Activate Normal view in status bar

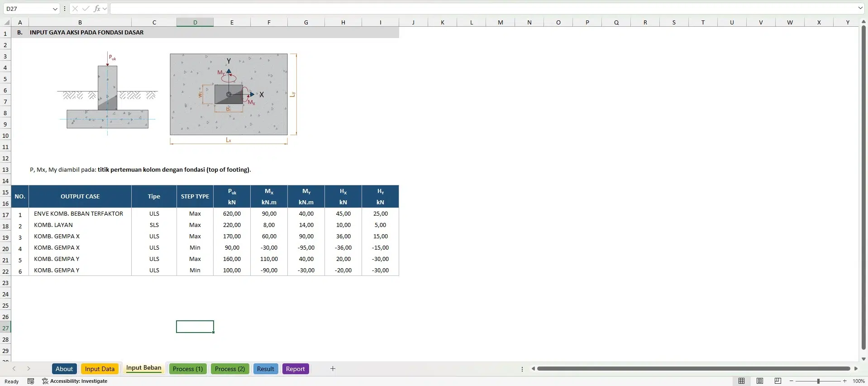click(741, 381)
